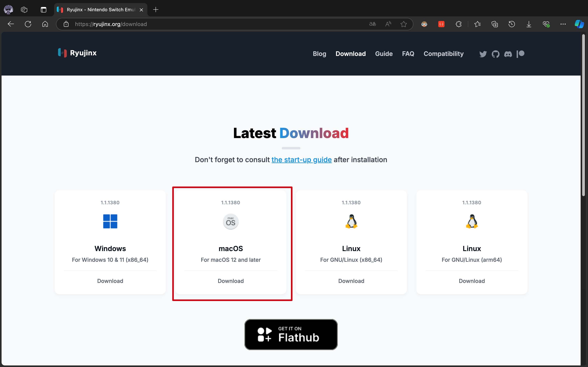Open Ryujinx GitHub repository icon
The width and height of the screenshot is (588, 367).
coord(495,54)
